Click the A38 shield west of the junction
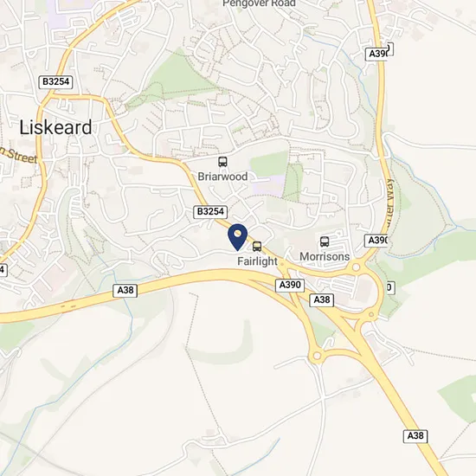 pyautogui.click(x=125, y=291)
